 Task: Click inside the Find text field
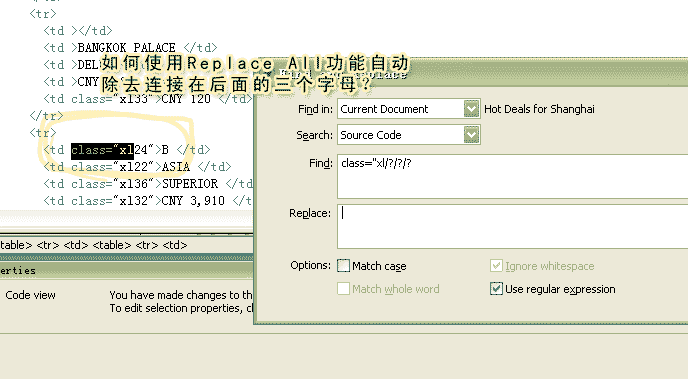click(x=512, y=176)
